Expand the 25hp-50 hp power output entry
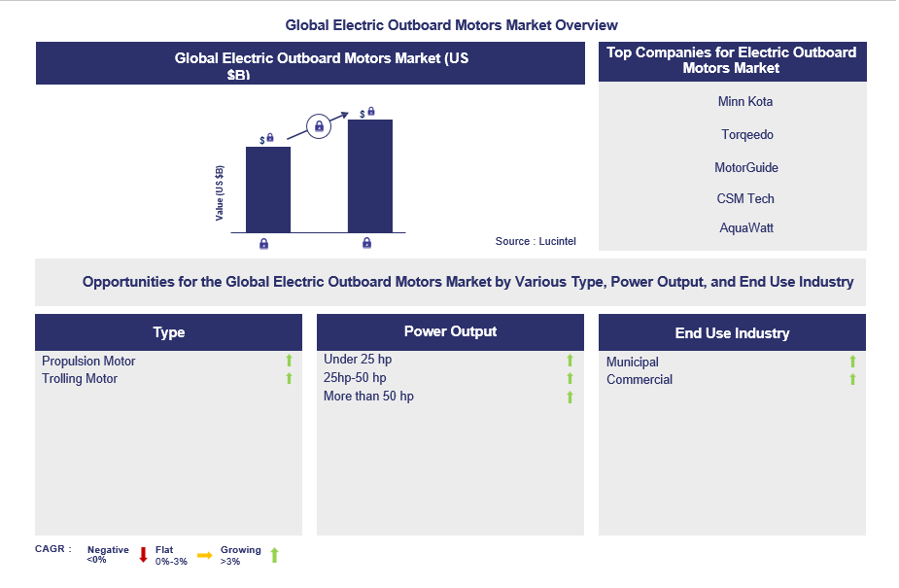The width and height of the screenshot is (899, 588). (570, 377)
